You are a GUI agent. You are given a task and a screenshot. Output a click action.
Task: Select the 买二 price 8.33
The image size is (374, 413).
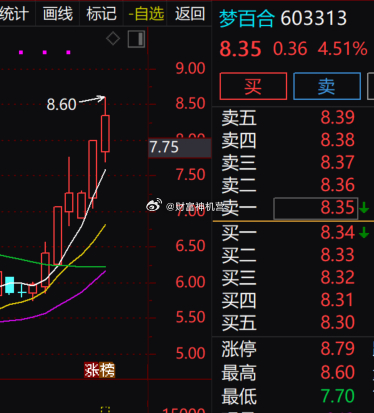point(337,255)
